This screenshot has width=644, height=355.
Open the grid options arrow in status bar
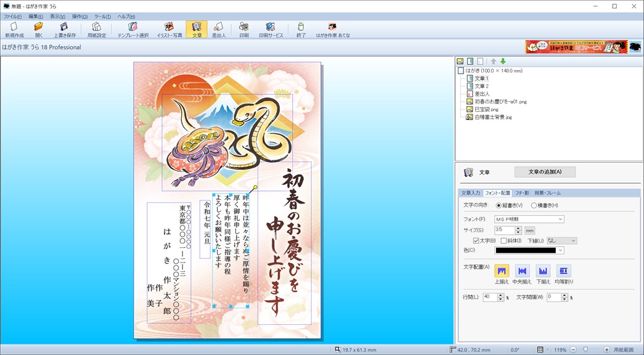(x=547, y=349)
